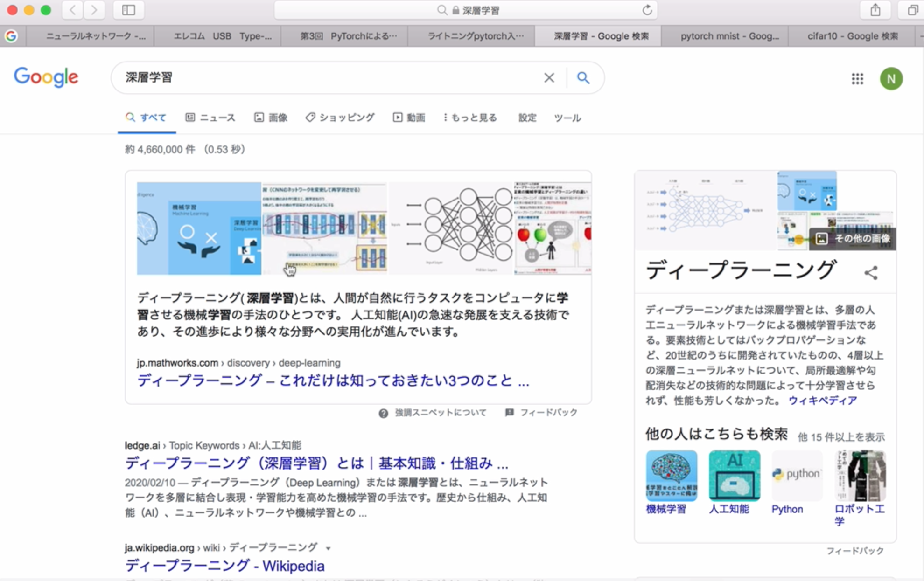Screen dimensions: 924x581
Task: Reload the page with the refresh icon
Action: point(647,10)
